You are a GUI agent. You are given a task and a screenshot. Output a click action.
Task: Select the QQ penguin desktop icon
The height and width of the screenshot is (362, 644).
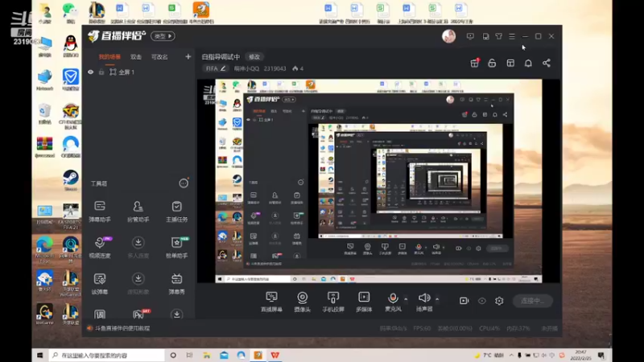(71, 46)
